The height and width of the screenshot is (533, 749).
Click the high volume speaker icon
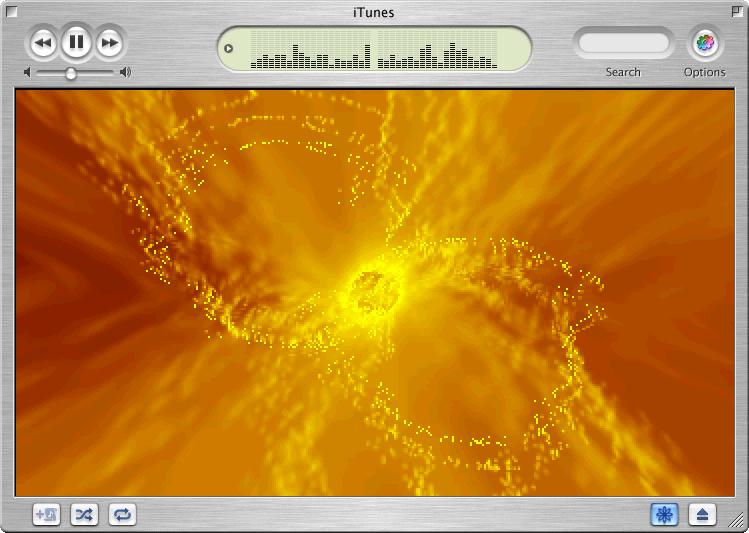coord(125,72)
